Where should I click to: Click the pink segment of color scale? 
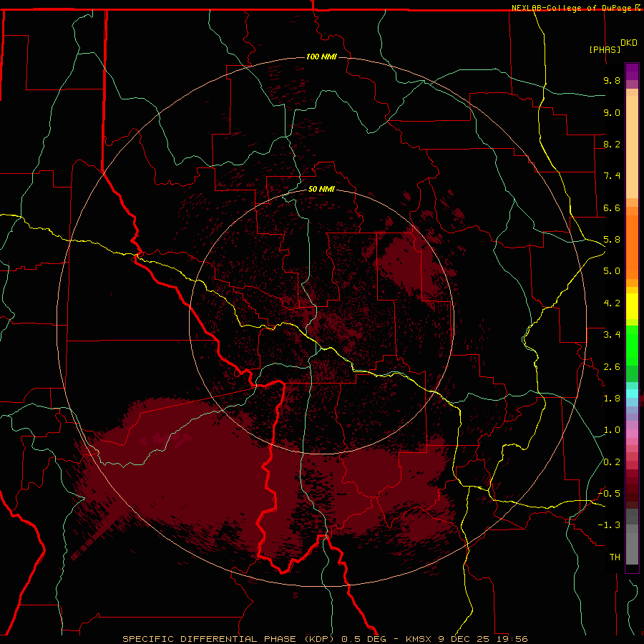(632, 434)
